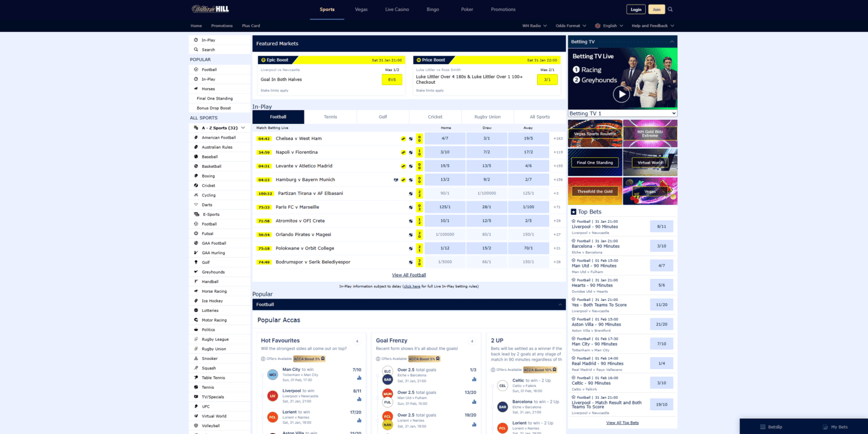This screenshot has height=434, width=868.
Task: Click the stats icon beside Man City to win
Action: click(359, 378)
